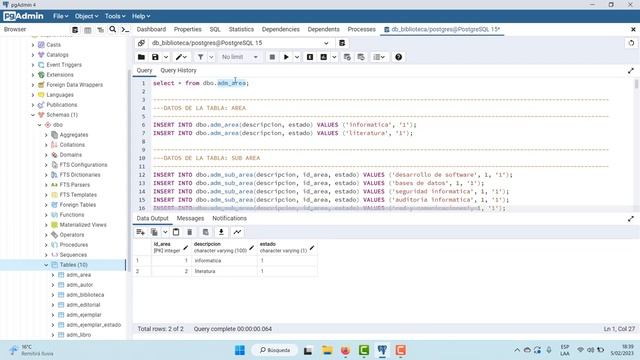Screen dimensions: 640x360
Task: Click the Explain query icon
Action: pyautogui.click(x=310, y=57)
